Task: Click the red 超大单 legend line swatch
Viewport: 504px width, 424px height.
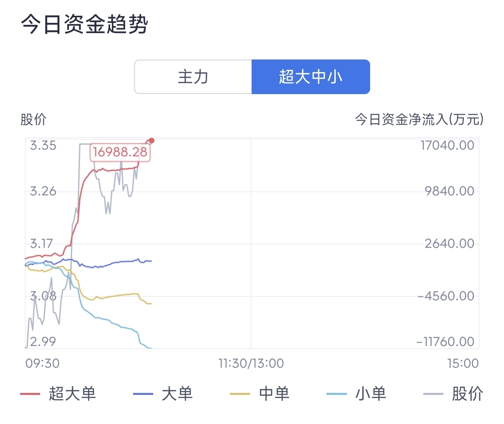Action: click(30, 394)
